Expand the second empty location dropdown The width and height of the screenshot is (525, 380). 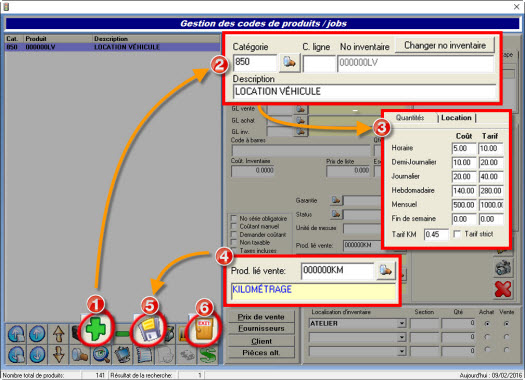pos(401,337)
